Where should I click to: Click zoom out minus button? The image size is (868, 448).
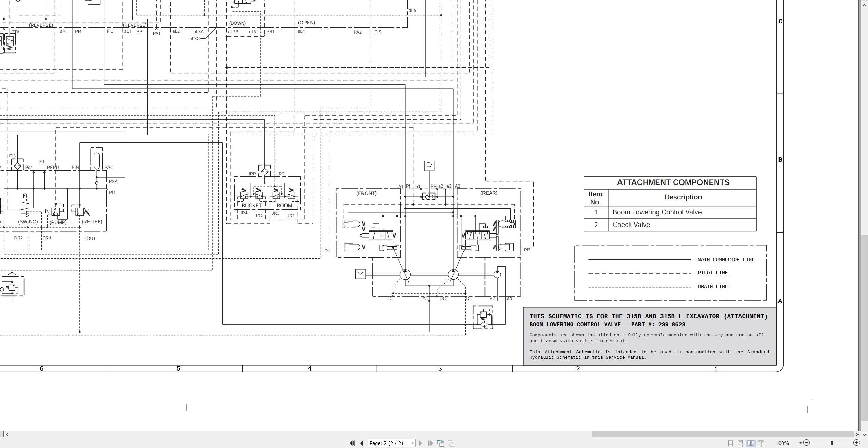(807, 443)
